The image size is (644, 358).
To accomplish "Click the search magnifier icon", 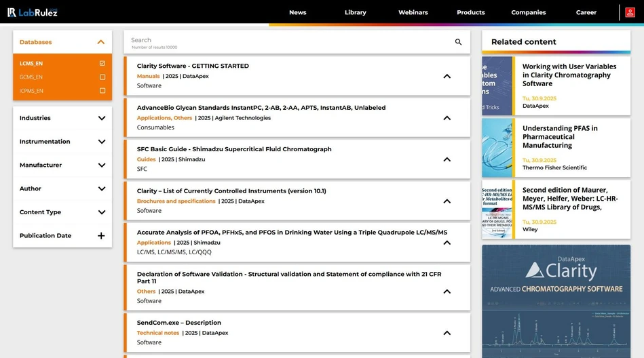I will pyautogui.click(x=458, y=42).
